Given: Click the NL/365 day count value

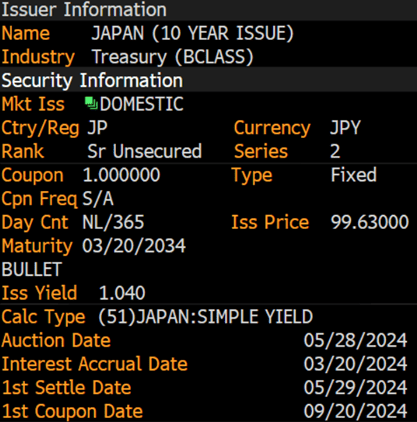Looking at the screenshot, I should (113, 223).
